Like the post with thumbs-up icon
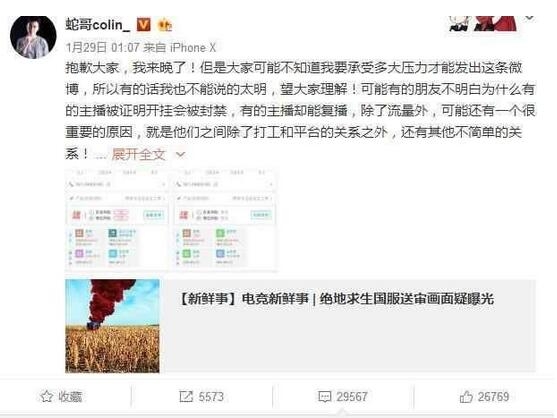This screenshot has width=557, height=418. (x=466, y=396)
